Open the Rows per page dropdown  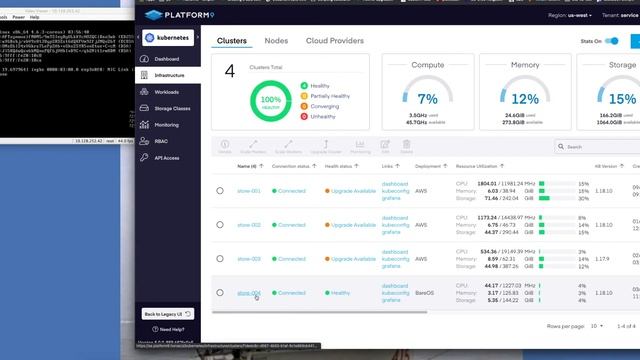597,326
